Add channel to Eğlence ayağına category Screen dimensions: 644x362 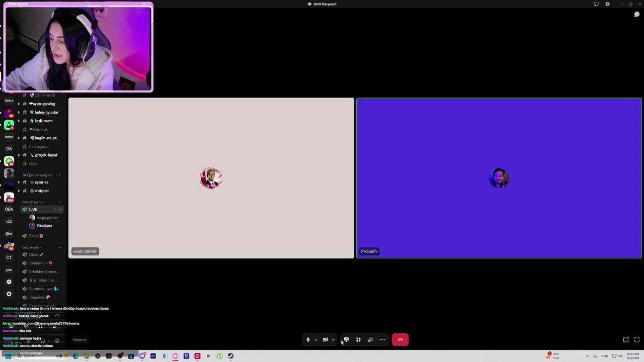[60, 175]
